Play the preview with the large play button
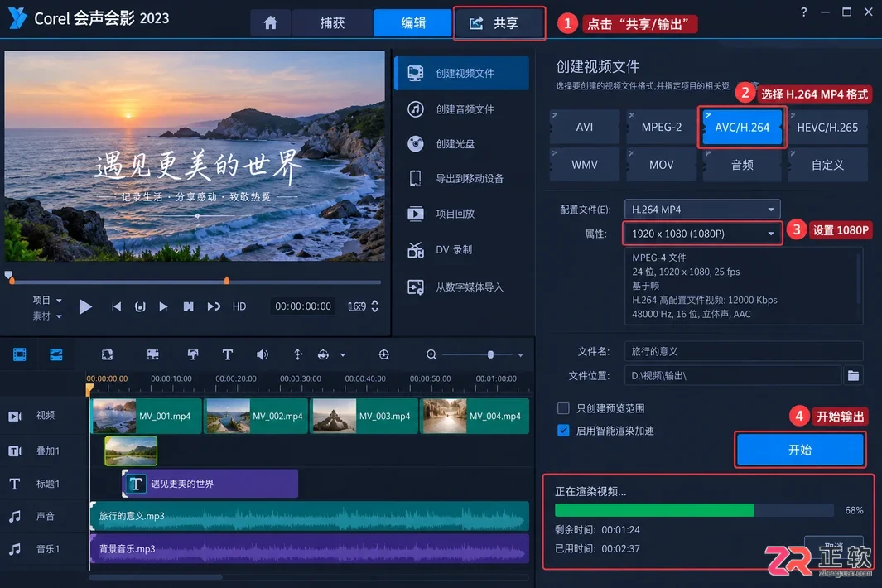The image size is (882, 588). pos(85,306)
